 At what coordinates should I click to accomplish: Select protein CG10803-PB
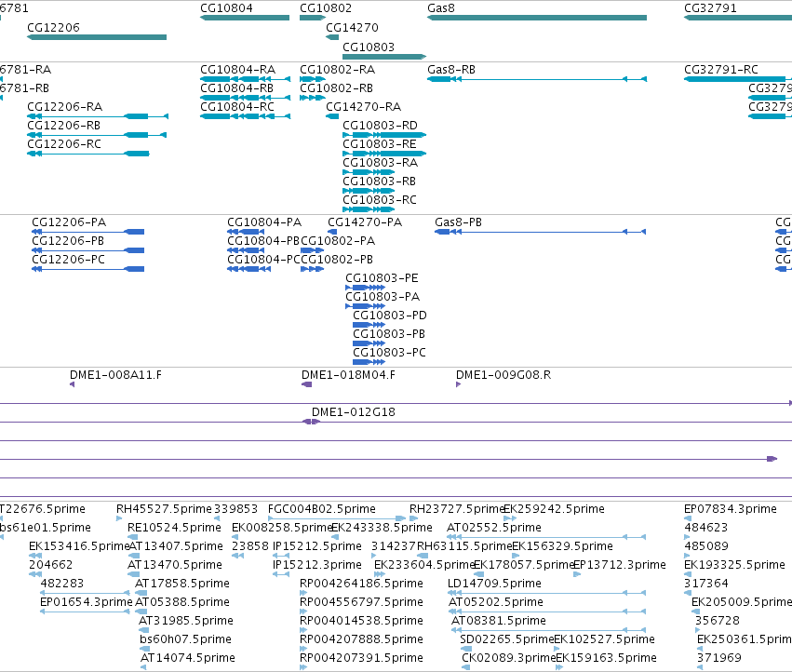point(369,344)
